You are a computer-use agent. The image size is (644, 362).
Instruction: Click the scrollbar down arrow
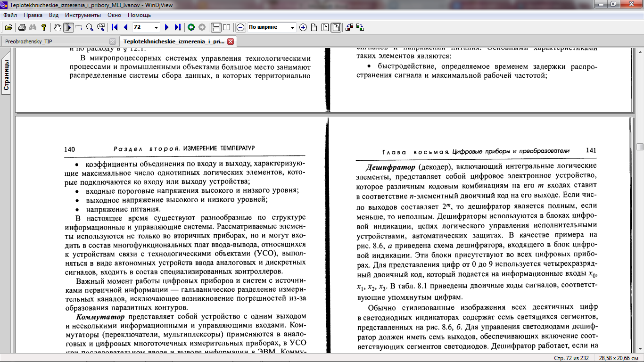pyautogui.click(x=640, y=350)
